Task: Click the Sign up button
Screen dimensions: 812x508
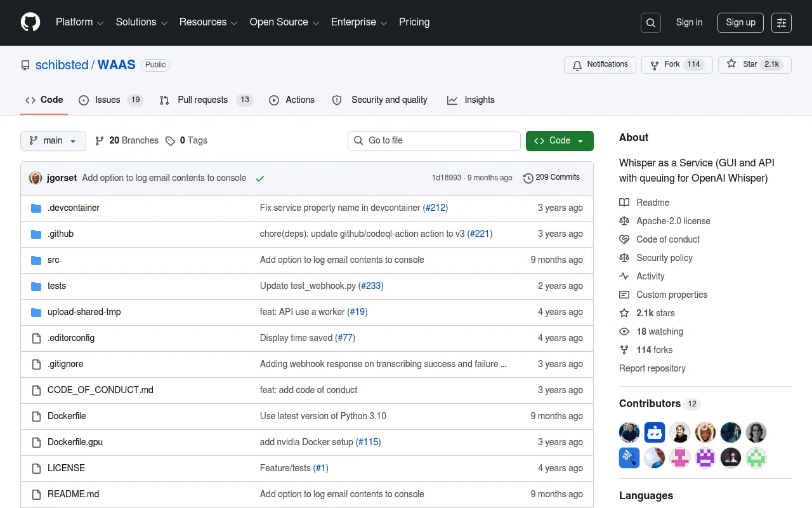Action: pos(740,23)
